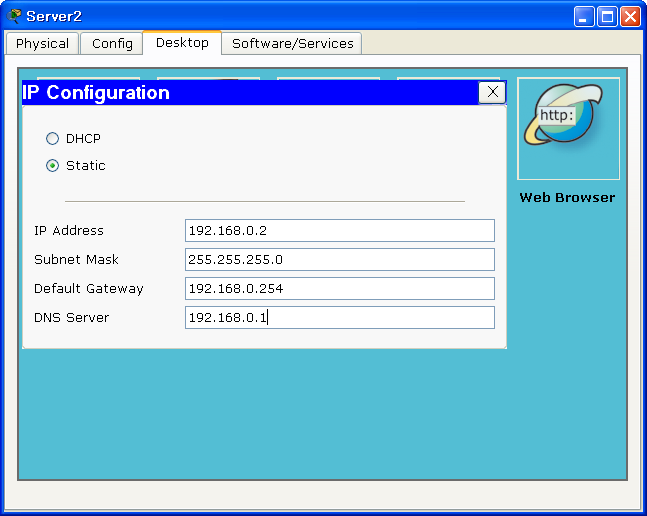Minimize the Server2 window

[584, 16]
